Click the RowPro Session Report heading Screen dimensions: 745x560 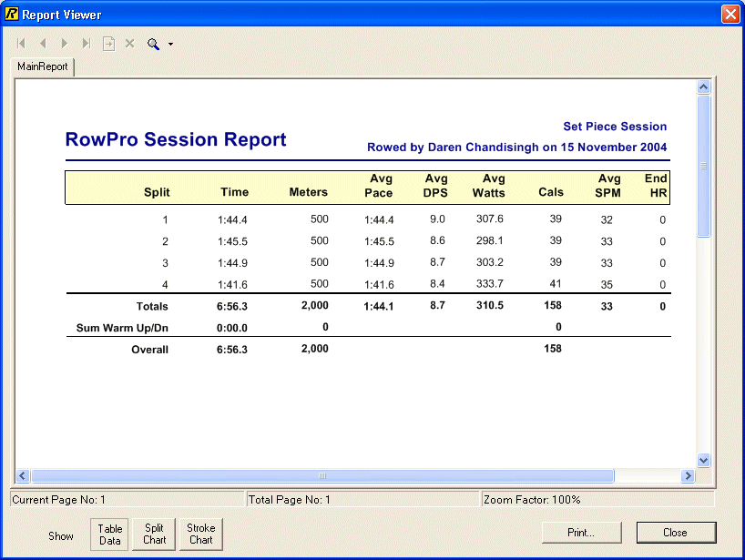[x=176, y=139]
